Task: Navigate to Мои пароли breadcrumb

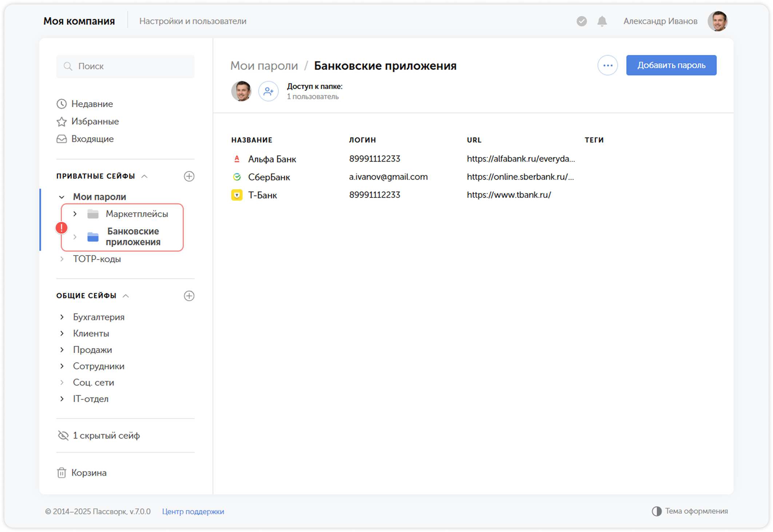Action: (x=264, y=66)
